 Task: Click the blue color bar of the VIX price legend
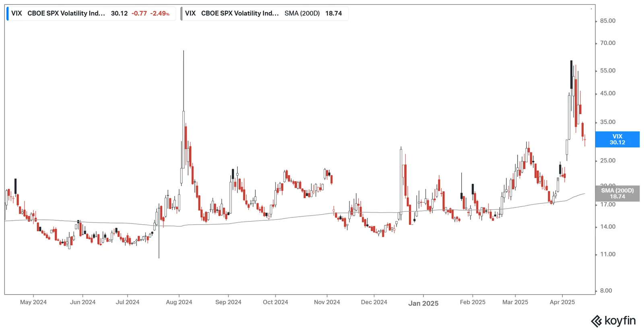coord(8,13)
